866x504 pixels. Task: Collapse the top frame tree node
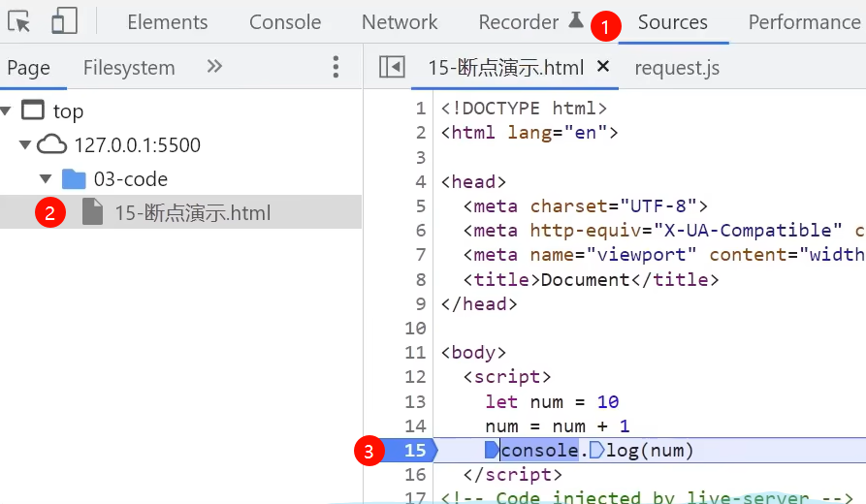(x=6, y=111)
